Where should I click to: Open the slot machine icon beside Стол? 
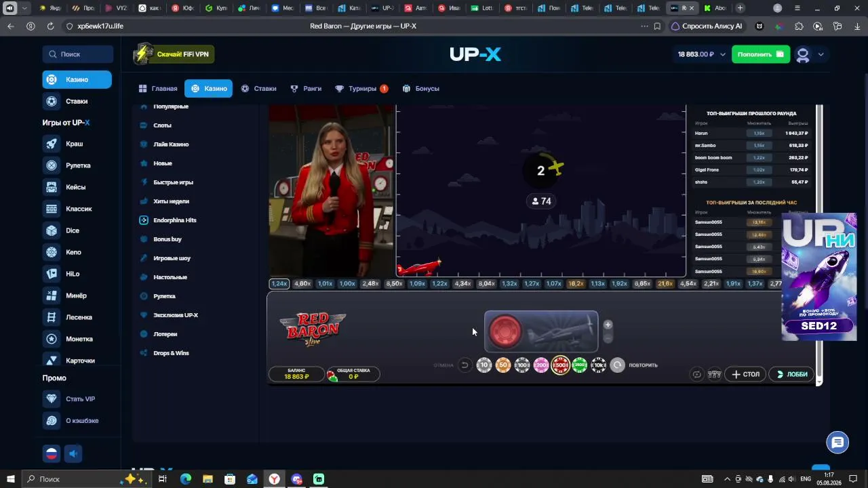[714, 374]
